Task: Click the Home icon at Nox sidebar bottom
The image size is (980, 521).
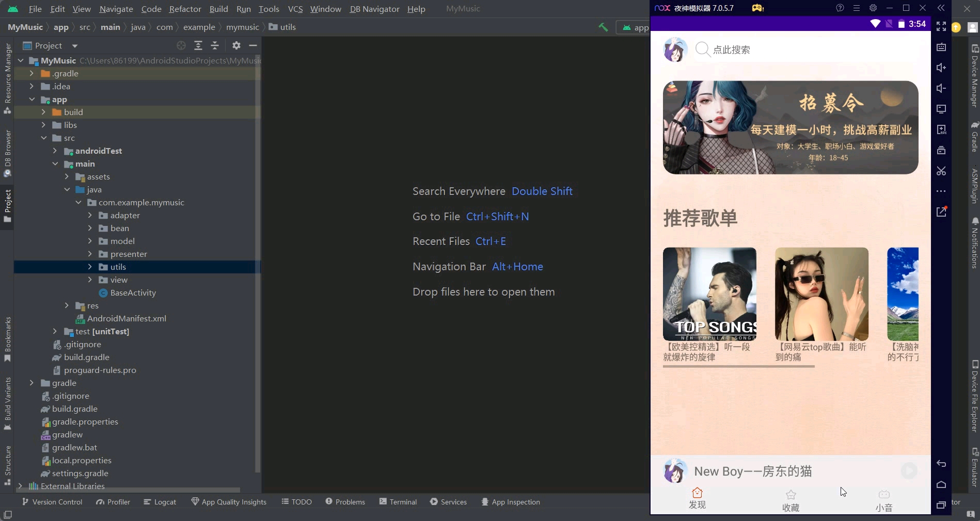Action: point(941,485)
